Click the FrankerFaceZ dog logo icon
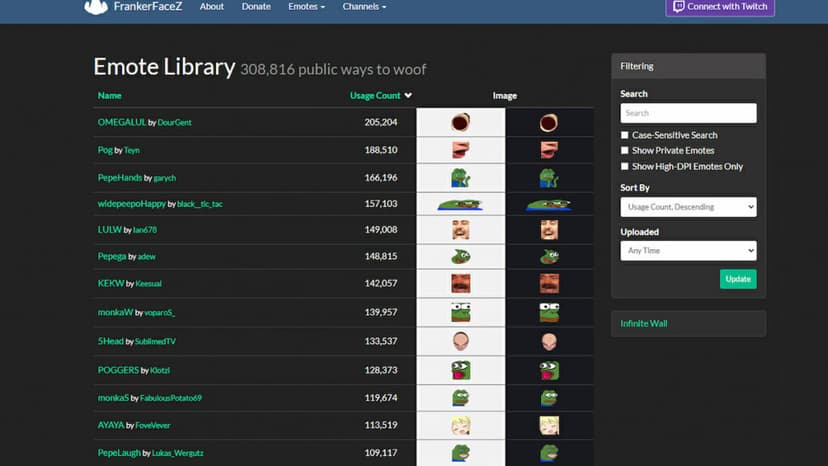Viewport: 828px width, 466px height. tap(96, 7)
